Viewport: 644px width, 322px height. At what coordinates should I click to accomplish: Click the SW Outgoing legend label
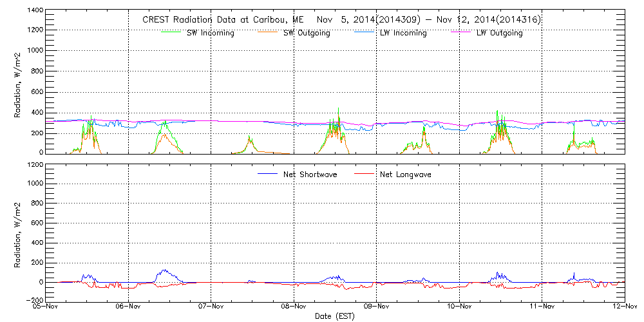[x=307, y=33]
